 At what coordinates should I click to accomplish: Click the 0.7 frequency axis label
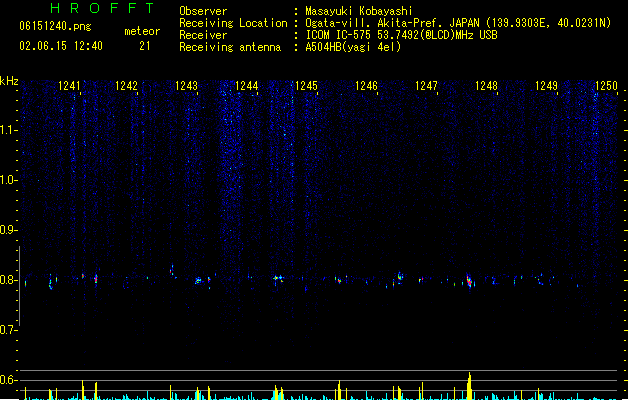8,330
